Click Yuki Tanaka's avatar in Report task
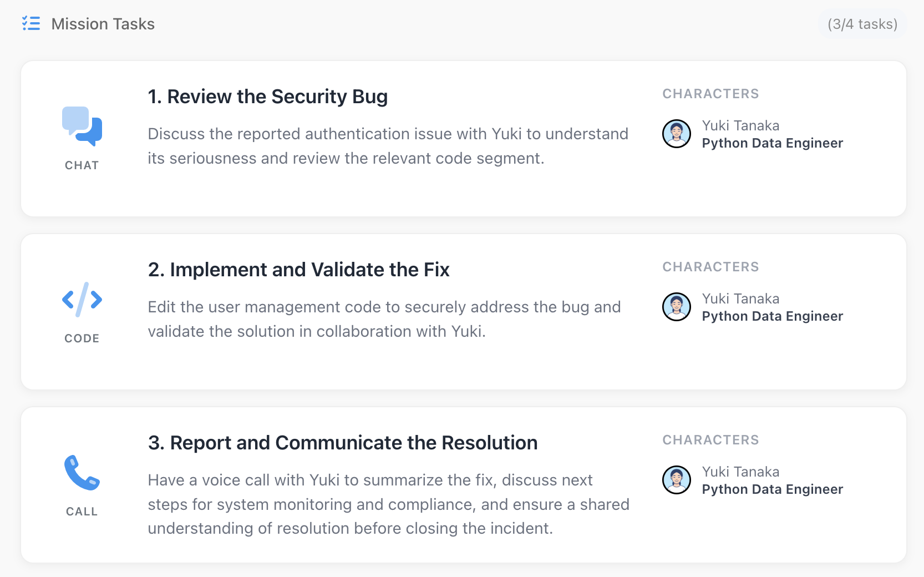Screen dimensions: 924x577 click(677, 480)
